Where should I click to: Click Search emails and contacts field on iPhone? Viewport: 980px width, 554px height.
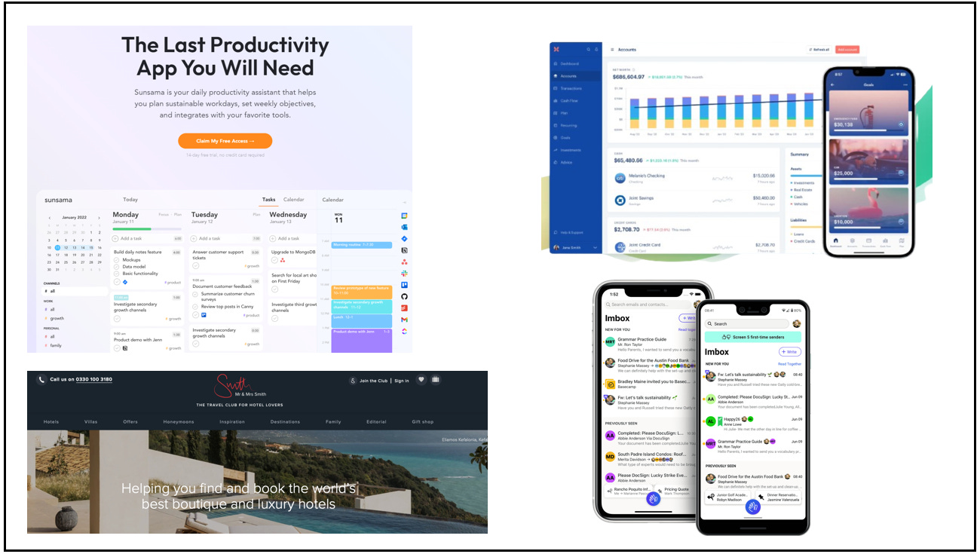click(x=648, y=305)
